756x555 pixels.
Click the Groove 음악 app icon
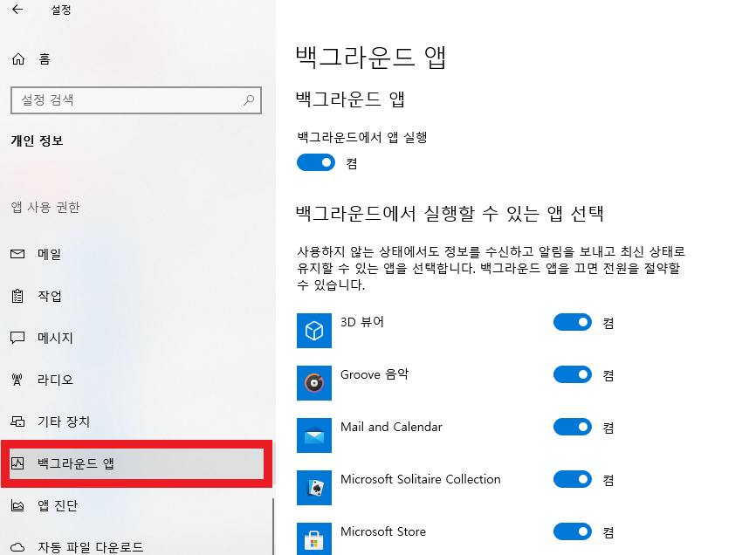click(x=314, y=383)
